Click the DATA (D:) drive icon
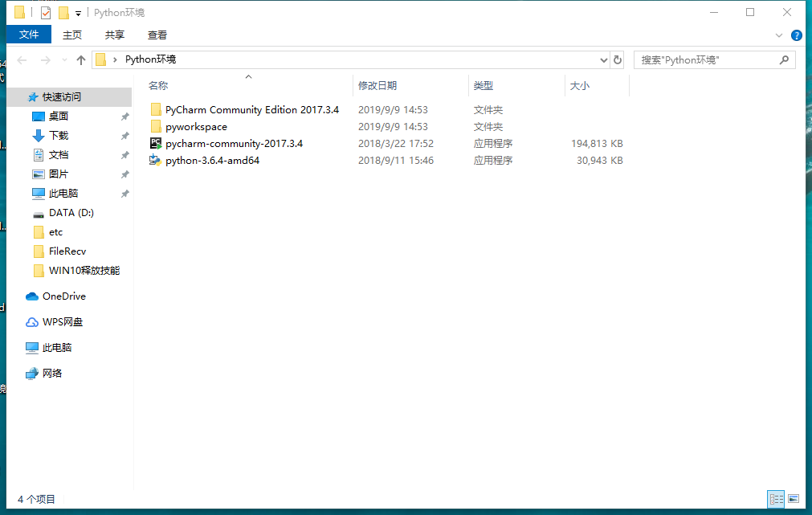Viewport: 812px width, 515px height. (x=39, y=214)
